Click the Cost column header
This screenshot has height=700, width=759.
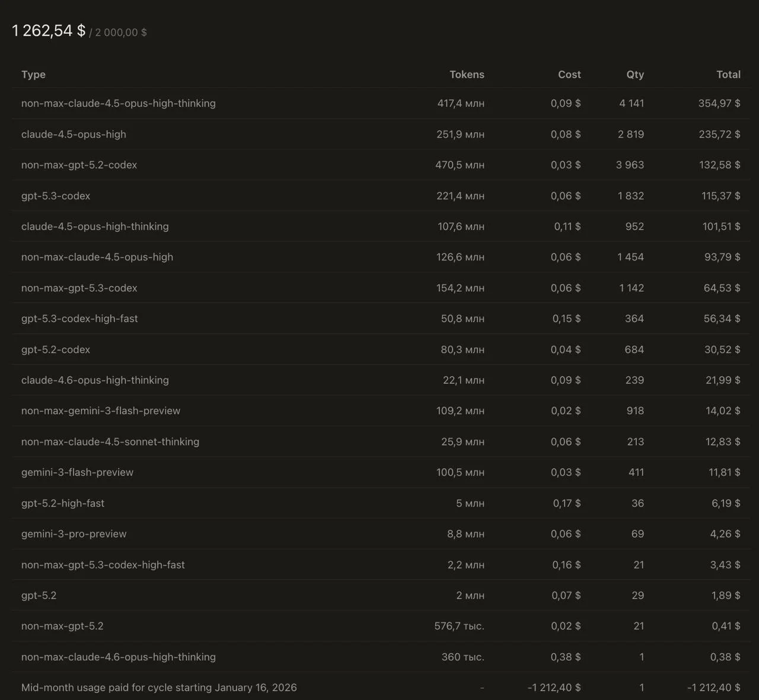tap(569, 75)
